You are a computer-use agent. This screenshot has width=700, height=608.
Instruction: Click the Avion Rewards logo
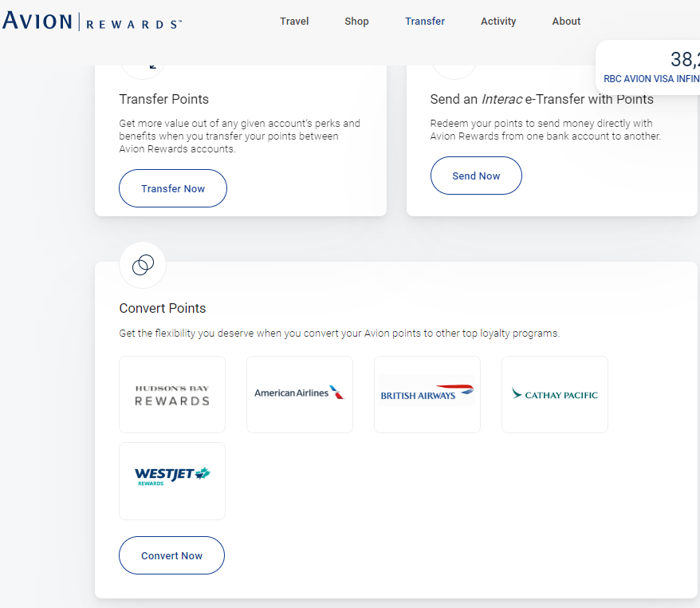[92, 21]
